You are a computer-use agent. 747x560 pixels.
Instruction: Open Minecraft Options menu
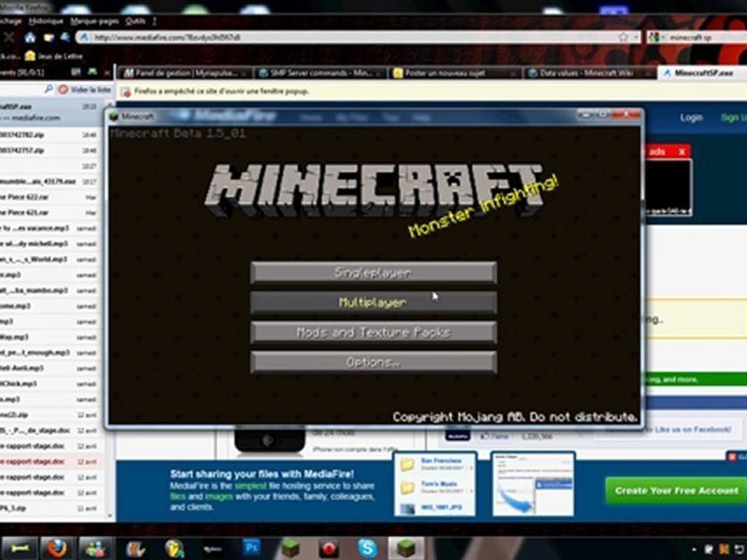pyautogui.click(x=373, y=362)
